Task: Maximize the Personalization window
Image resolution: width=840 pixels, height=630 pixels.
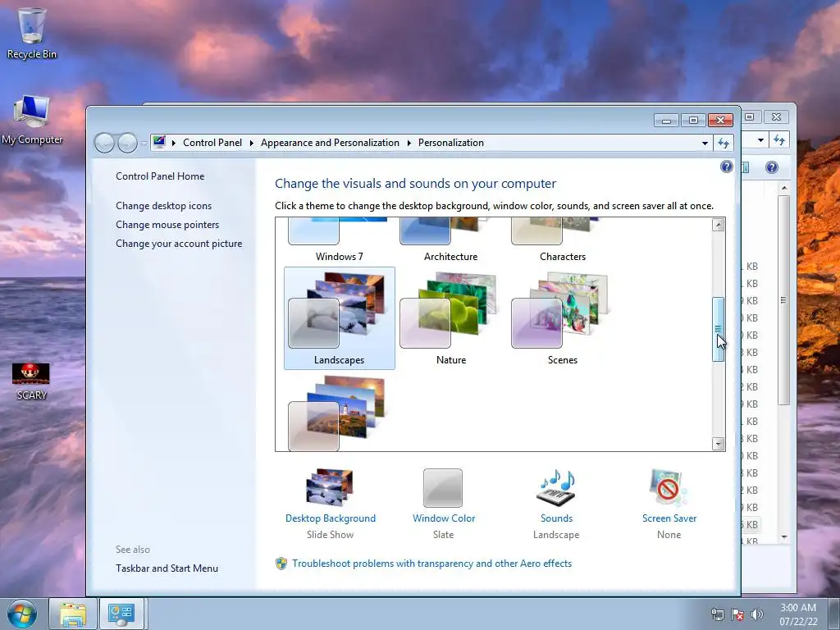Action: click(693, 120)
